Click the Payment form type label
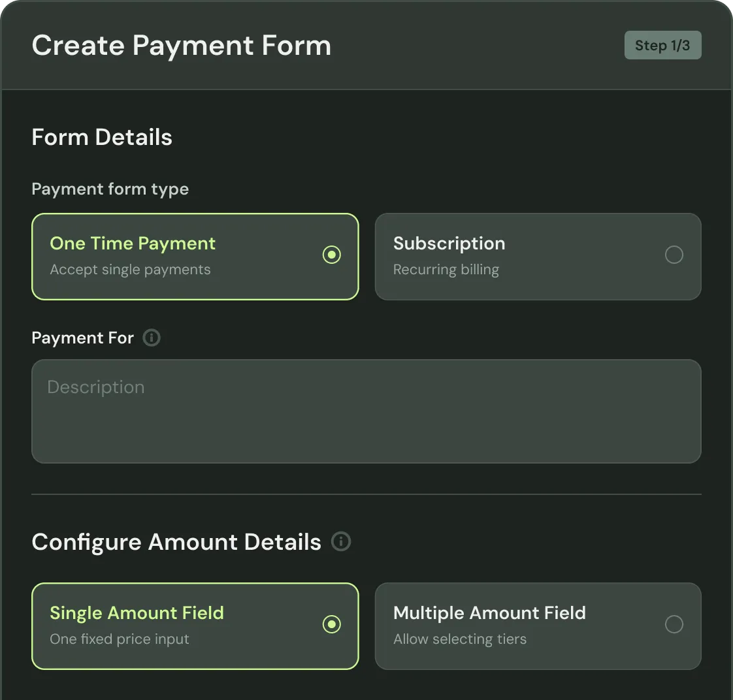733x700 pixels. click(x=110, y=189)
